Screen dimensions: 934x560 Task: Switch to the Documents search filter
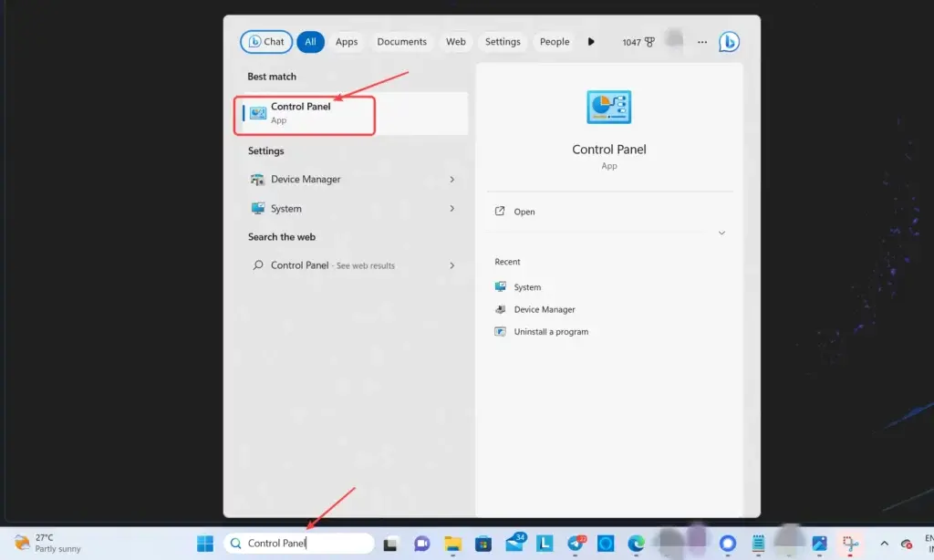pos(401,41)
